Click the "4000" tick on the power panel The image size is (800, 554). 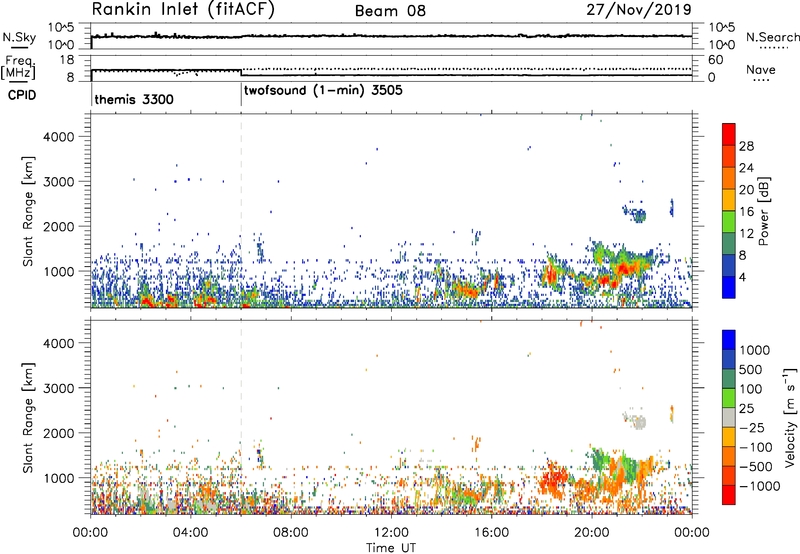[x=59, y=137]
